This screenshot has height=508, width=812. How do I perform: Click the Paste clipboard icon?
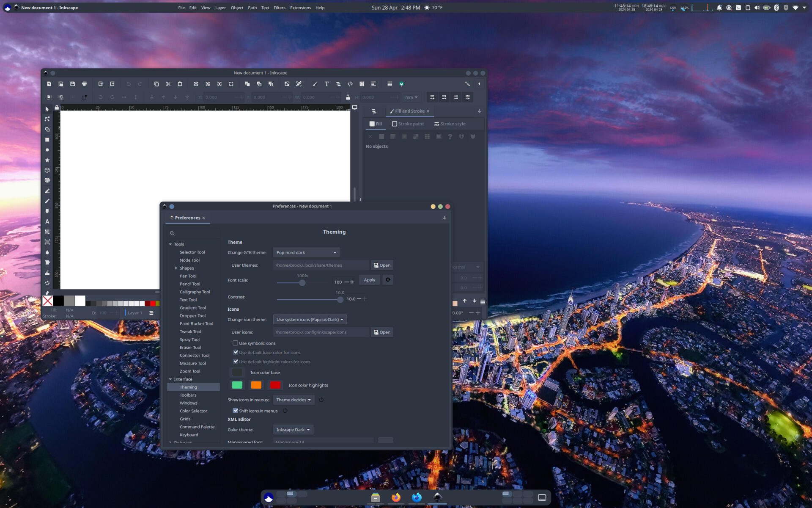[x=180, y=84]
